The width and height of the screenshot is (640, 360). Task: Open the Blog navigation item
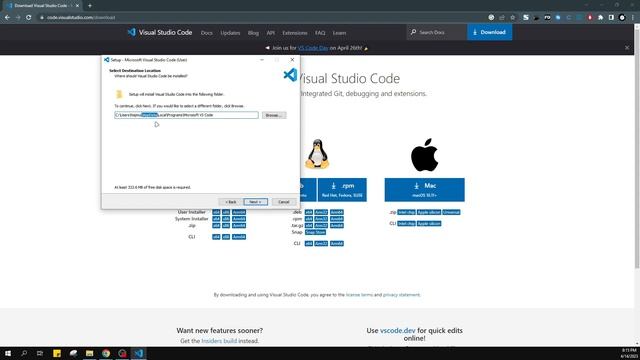tap(253, 33)
